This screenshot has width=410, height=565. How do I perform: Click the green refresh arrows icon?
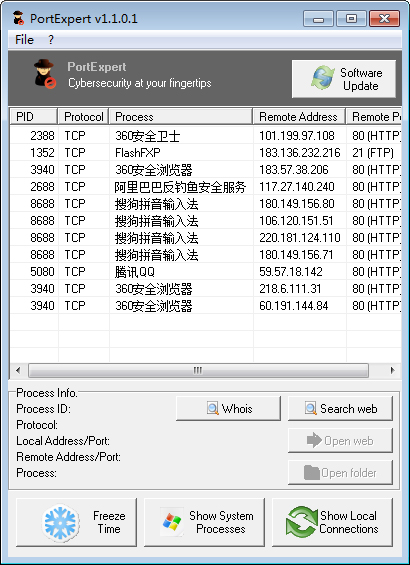point(302,522)
